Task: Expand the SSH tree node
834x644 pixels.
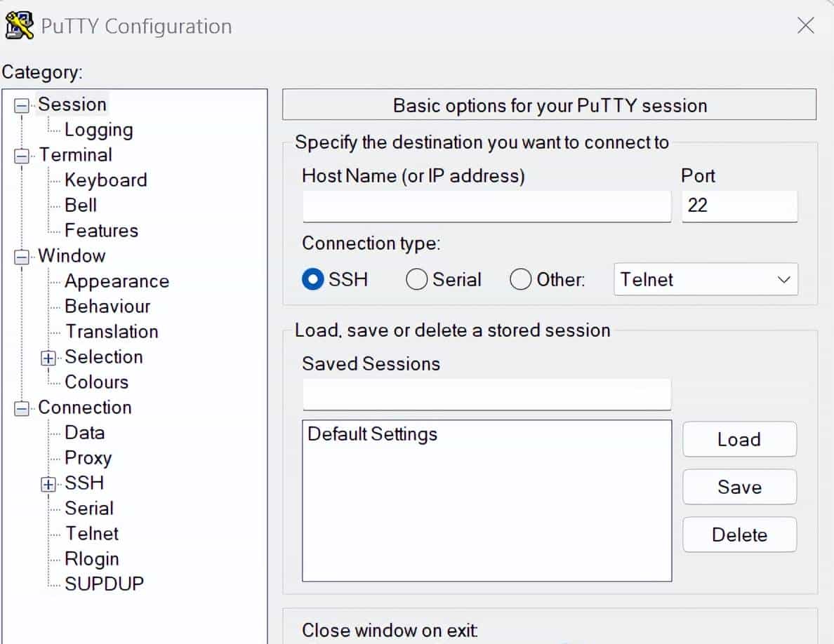Action: (x=48, y=484)
